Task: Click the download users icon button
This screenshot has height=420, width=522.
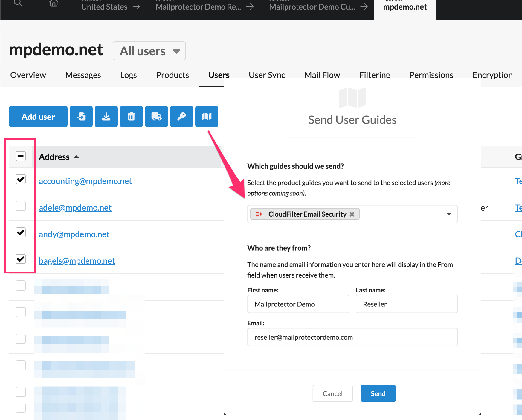Action: click(106, 117)
